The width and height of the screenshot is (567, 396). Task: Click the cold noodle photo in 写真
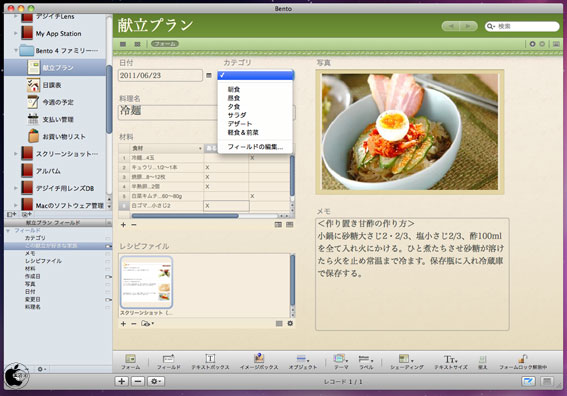(x=410, y=132)
